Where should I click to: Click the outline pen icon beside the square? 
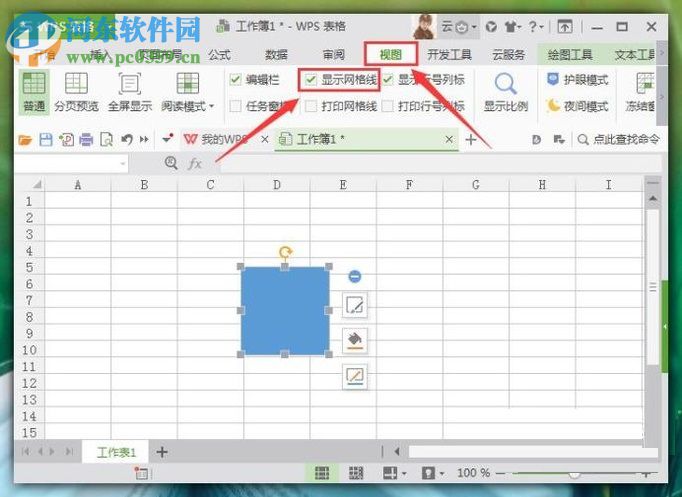(x=355, y=376)
